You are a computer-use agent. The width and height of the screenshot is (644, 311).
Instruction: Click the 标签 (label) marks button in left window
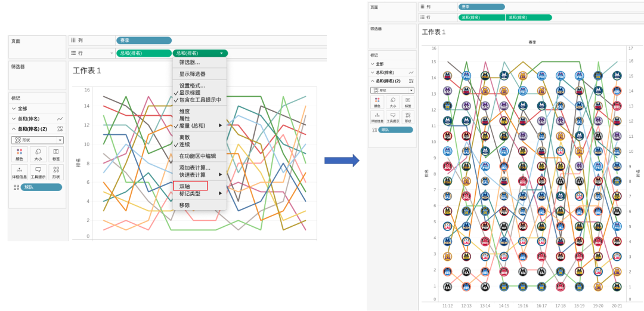pyautogui.click(x=56, y=154)
